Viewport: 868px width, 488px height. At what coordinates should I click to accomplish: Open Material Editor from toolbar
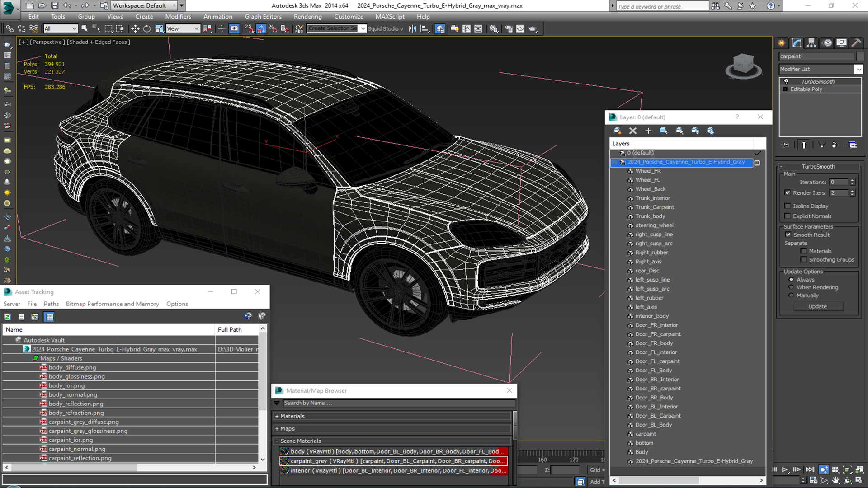494,28
